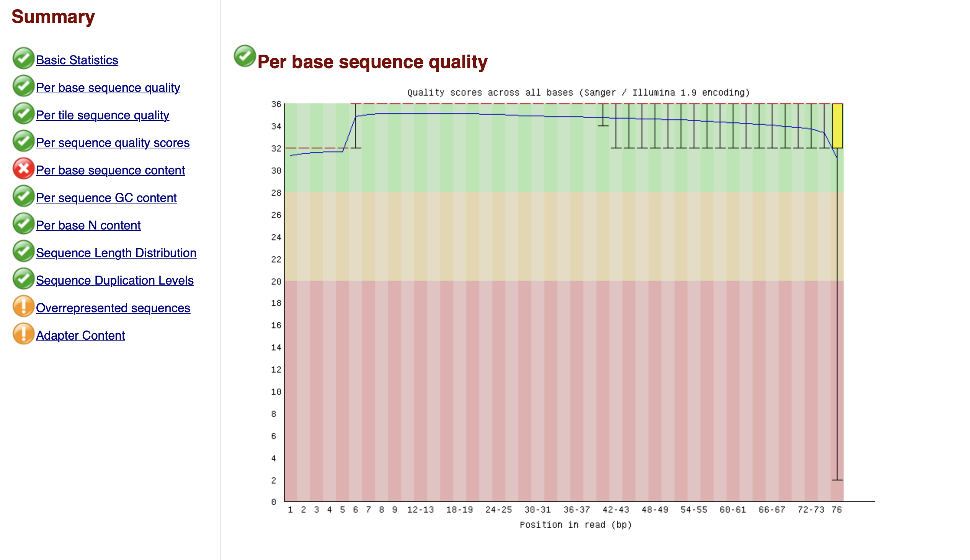Go to the Sequence Length Distribution section
The image size is (970, 560).
tap(116, 253)
